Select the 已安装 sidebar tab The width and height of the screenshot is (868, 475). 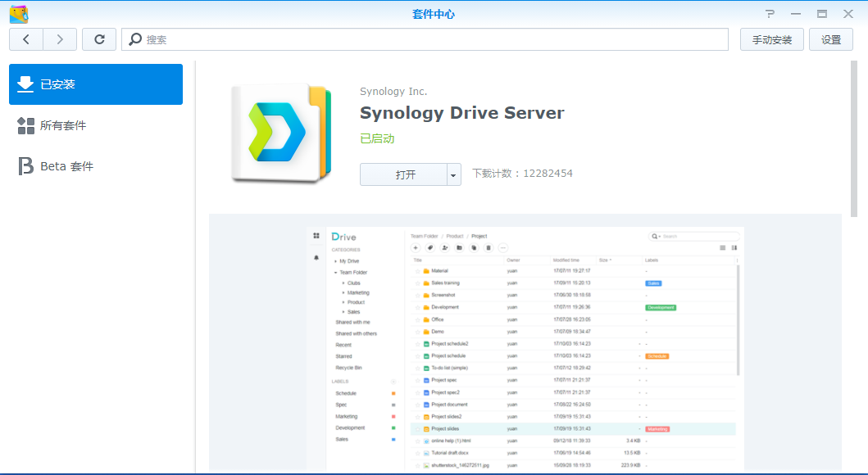pos(96,84)
